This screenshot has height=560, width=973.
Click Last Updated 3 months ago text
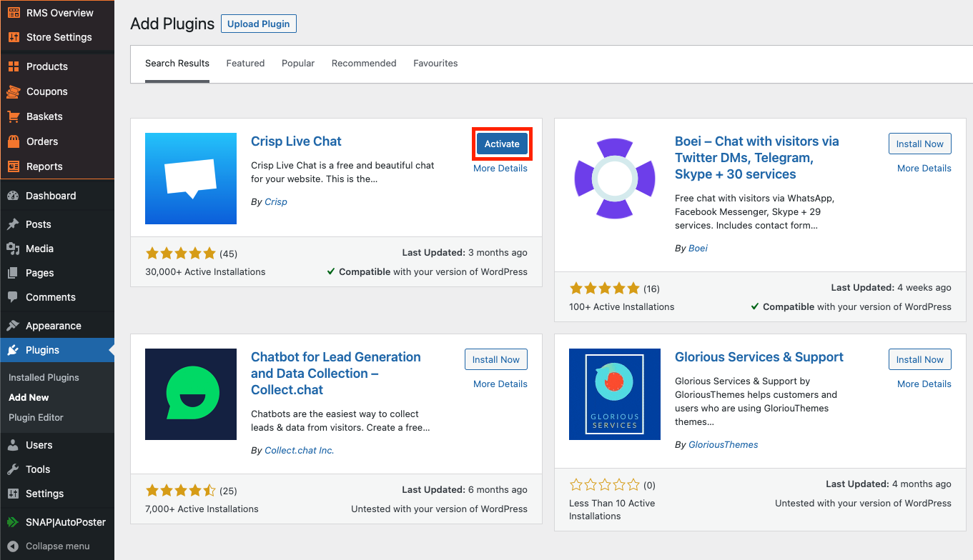(465, 253)
